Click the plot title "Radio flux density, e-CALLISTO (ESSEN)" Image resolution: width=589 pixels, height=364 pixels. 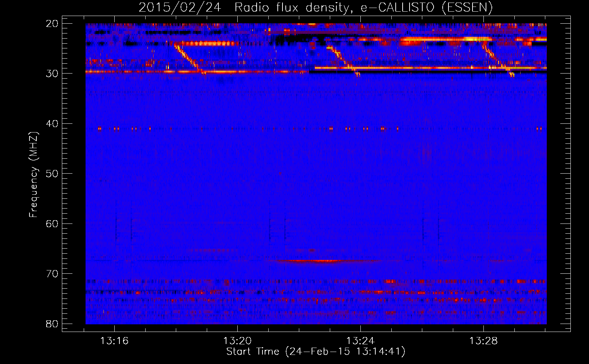click(x=363, y=8)
